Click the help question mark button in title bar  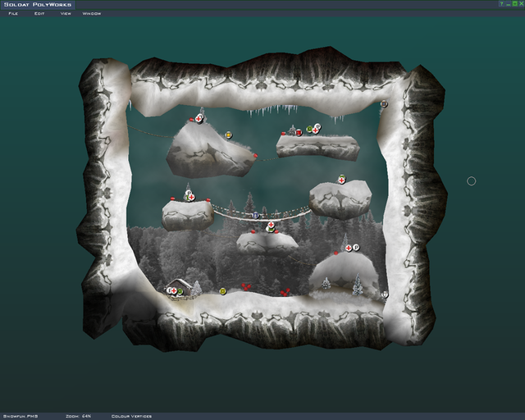coord(501,4)
